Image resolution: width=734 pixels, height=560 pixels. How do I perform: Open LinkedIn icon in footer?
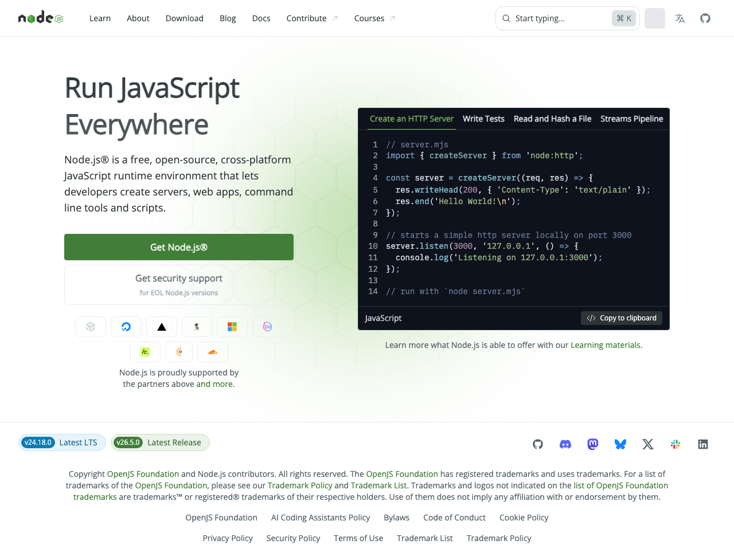pos(703,444)
